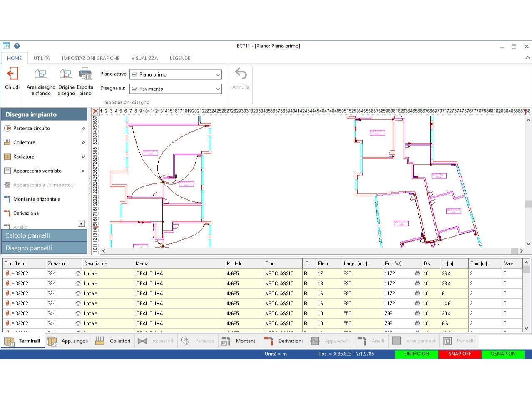
Task: Click the drawing area horizontal scrollbar
Action: (308, 251)
